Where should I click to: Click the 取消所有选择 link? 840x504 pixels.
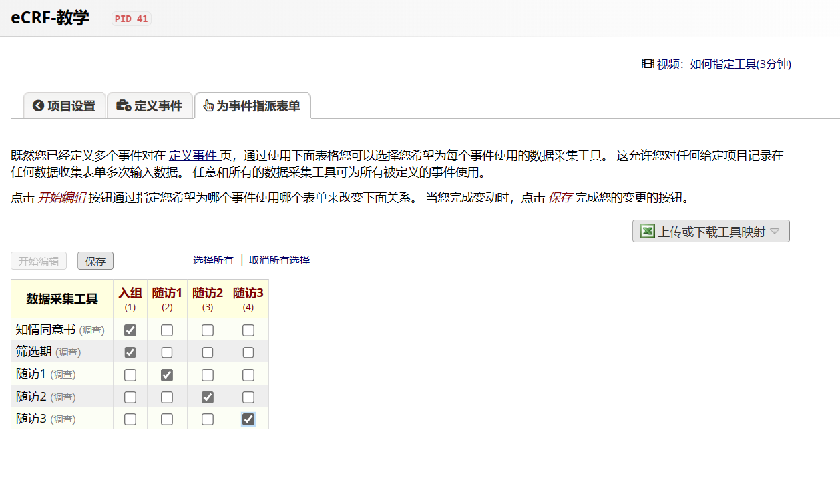278,260
